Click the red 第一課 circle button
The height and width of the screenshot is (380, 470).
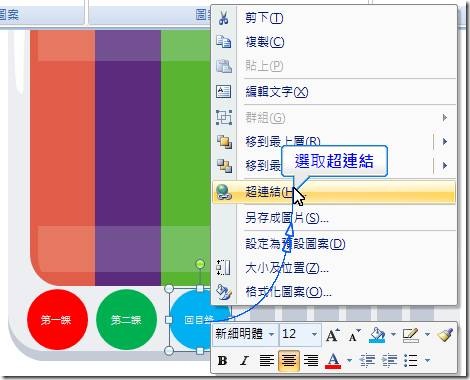pyautogui.click(x=57, y=319)
